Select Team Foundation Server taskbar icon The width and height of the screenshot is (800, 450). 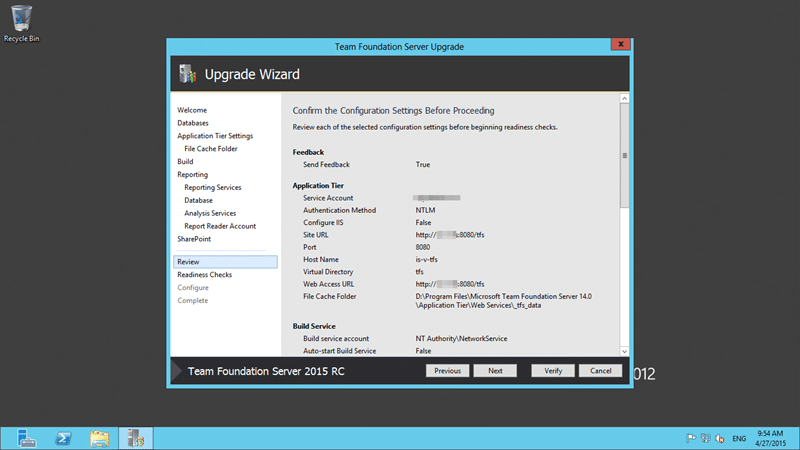point(136,438)
